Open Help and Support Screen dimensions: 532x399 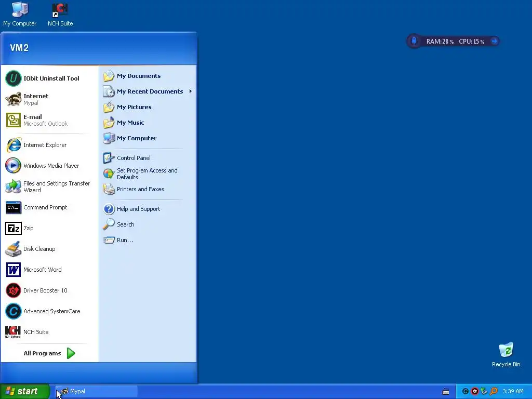[x=148, y=209]
